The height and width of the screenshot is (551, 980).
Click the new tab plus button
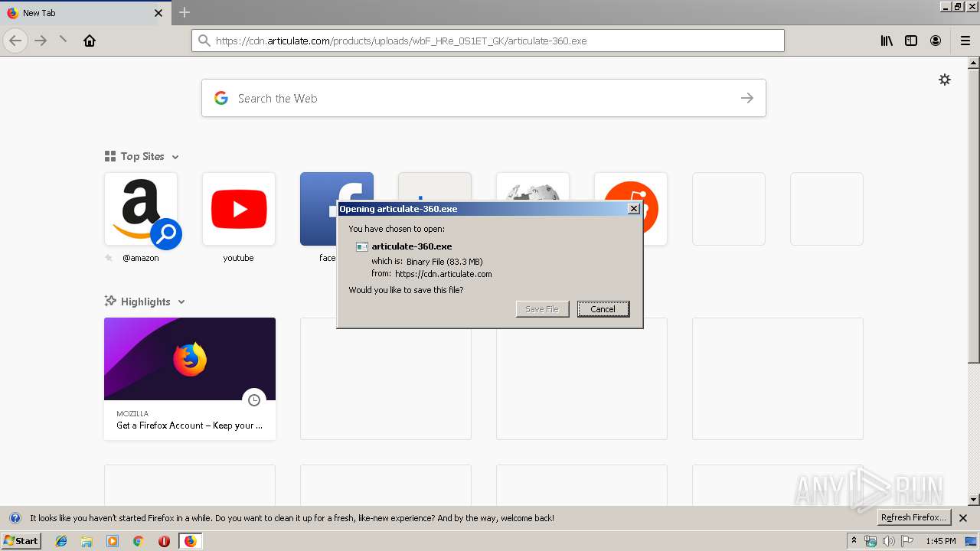pyautogui.click(x=185, y=12)
